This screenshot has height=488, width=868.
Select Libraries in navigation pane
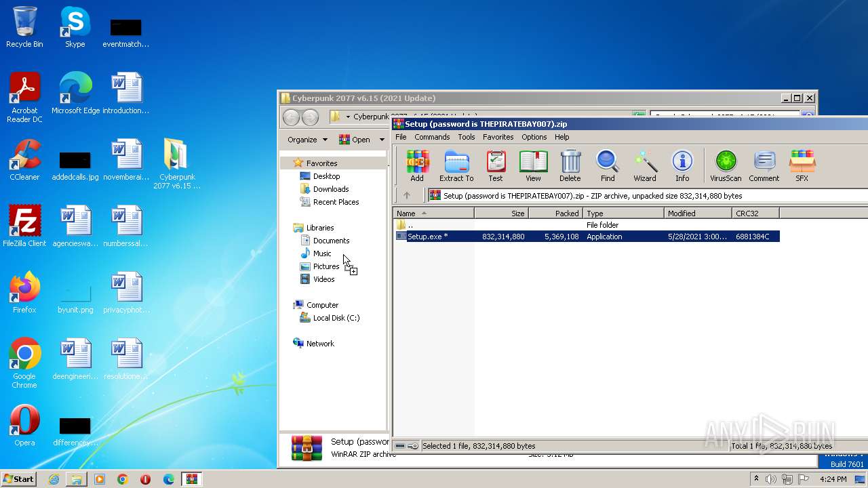point(319,228)
